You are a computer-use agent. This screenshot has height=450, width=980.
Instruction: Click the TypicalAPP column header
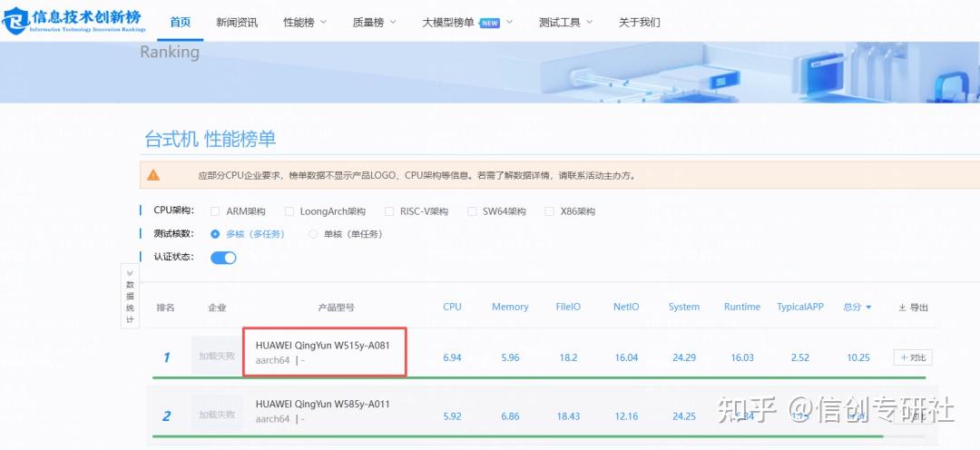tap(800, 307)
